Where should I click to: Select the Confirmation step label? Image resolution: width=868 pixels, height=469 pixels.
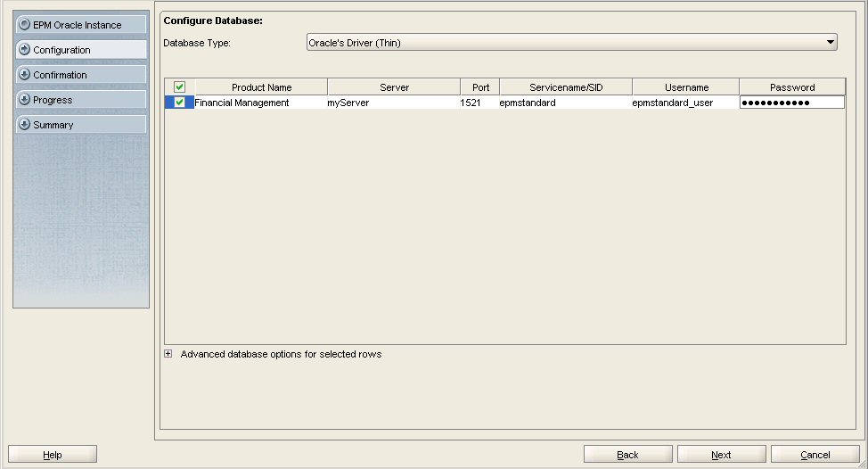coord(60,75)
